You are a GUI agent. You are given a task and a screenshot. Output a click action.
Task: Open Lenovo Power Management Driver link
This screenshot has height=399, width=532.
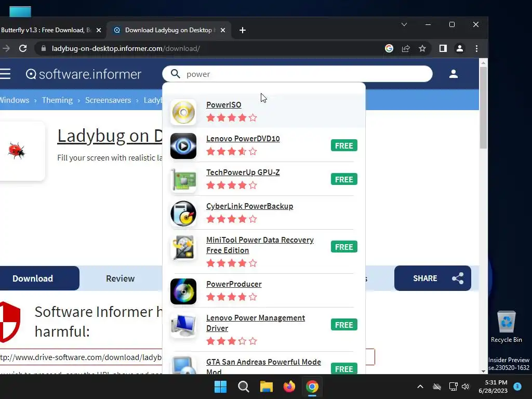[x=256, y=323]
